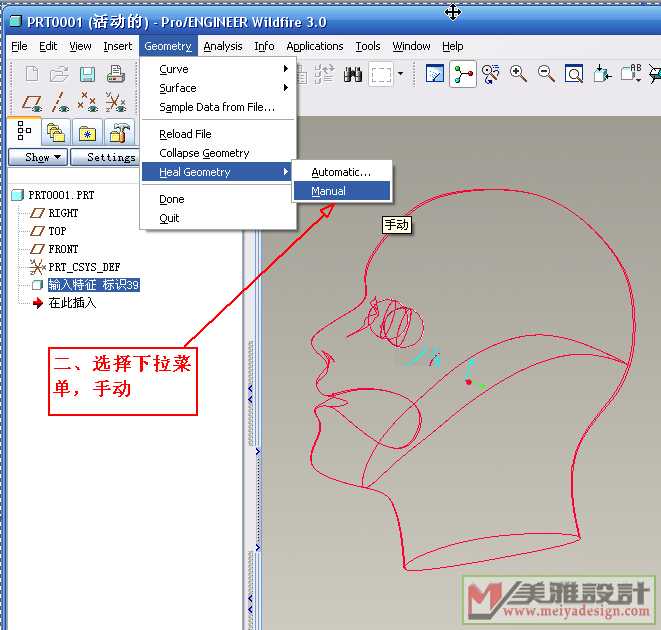Click the window system menu icon
661x630 pixels.
click(x=16, y=21)
